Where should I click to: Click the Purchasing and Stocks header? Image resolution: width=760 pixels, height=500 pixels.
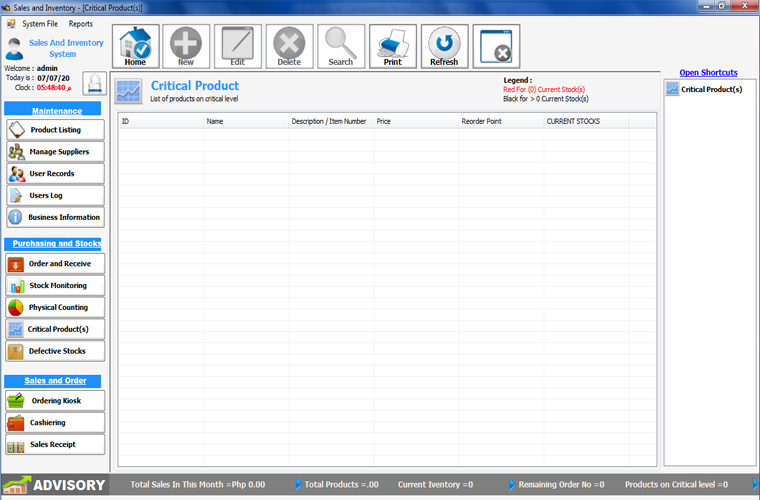click(53, 244)
